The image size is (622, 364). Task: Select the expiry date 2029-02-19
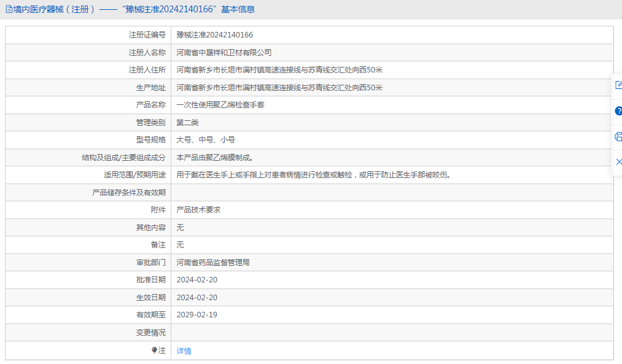(196, 315)
